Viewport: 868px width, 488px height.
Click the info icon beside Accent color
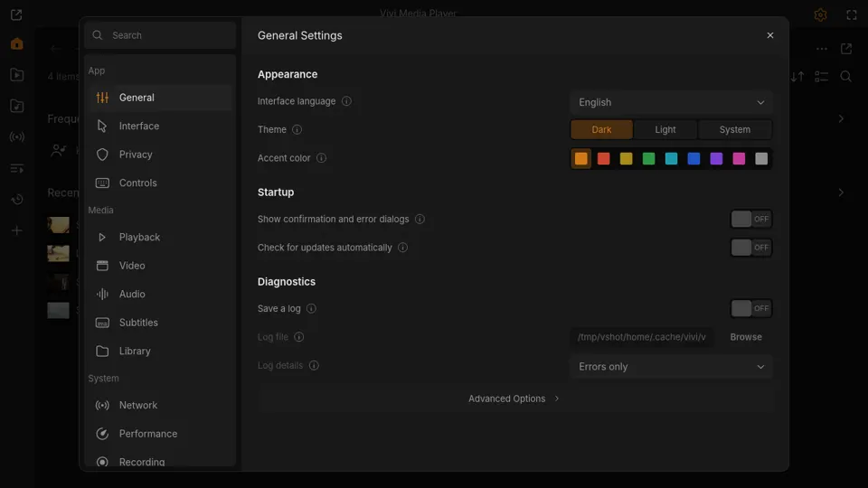click(321, 158)
